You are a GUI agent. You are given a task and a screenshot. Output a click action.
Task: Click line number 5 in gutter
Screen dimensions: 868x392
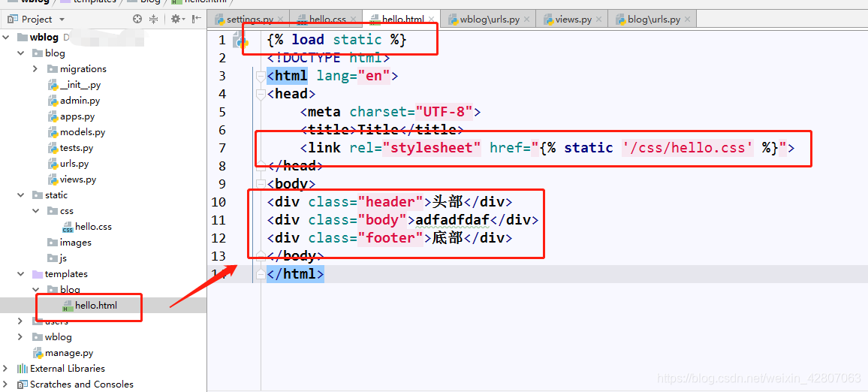pyautogui.click(x=222, y=113)
